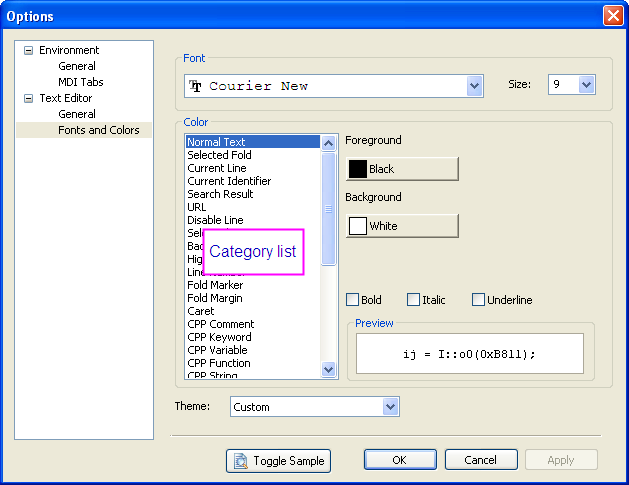Select CPP Comment in category list
629x485 pixels.
[221, 324]
